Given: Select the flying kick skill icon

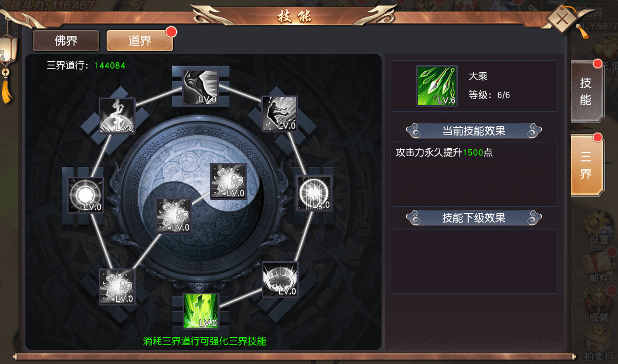Looking at the screenshot, I should pyautogui.click(x=279, y=113).
